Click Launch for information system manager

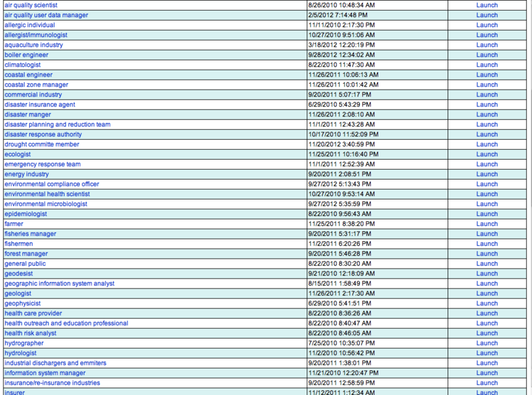pos(487,373)
